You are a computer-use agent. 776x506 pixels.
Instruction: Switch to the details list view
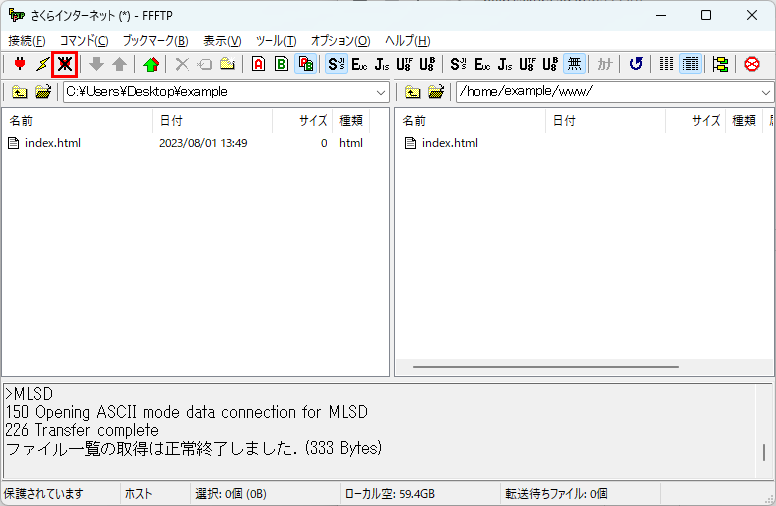click(x=690, y=64)
